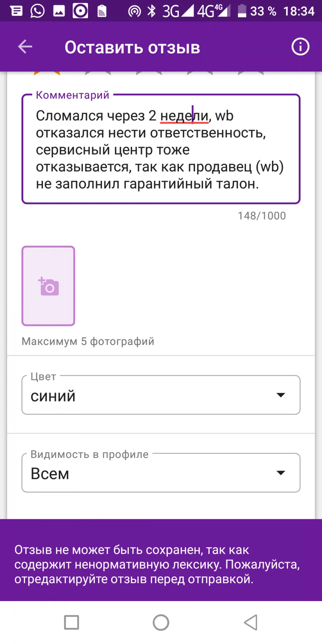Tap the battery status icon
Image resolution: width=322 pixels, height=644 pixels.
click(x=242, y=11)
